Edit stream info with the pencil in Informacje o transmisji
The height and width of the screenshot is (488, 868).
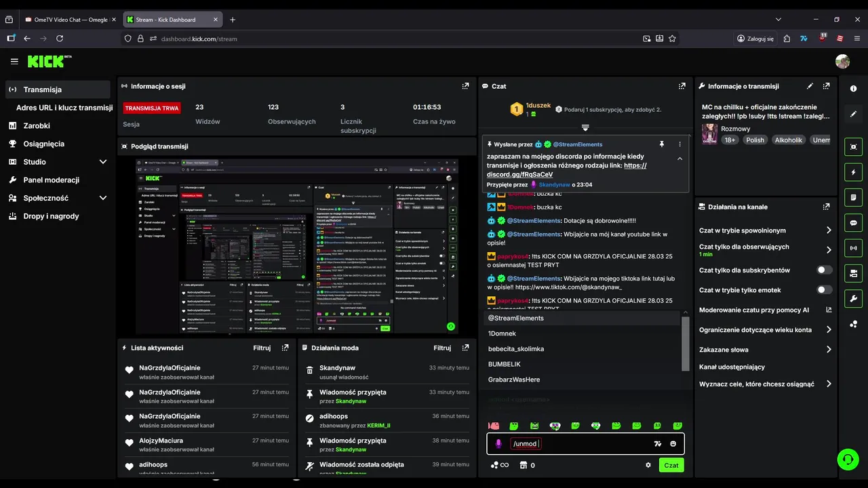[810, 86]
